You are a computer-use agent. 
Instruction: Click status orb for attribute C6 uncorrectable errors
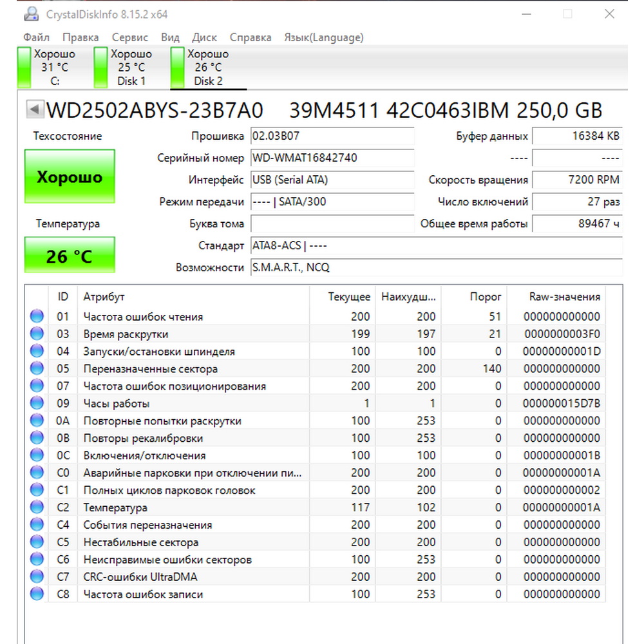(x=37, y=559)
